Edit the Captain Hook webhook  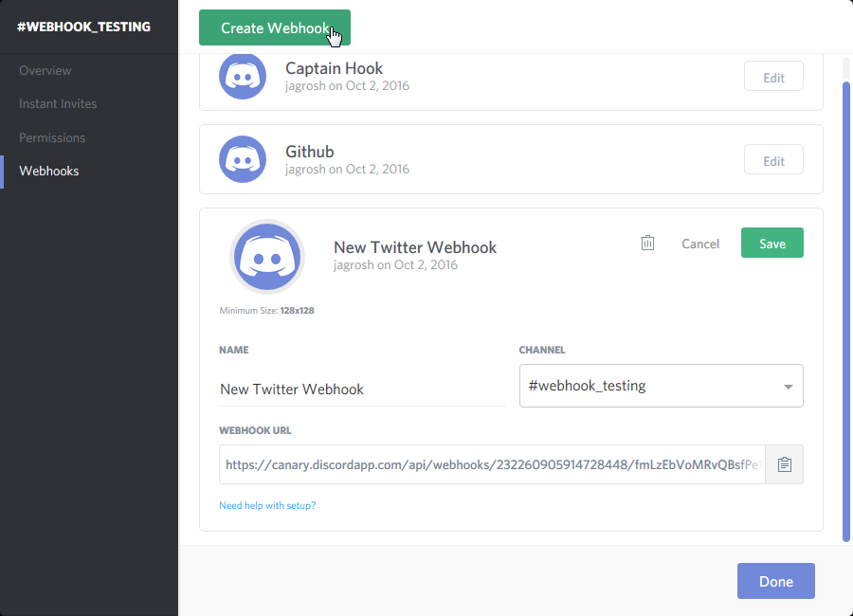click(773, 76)
